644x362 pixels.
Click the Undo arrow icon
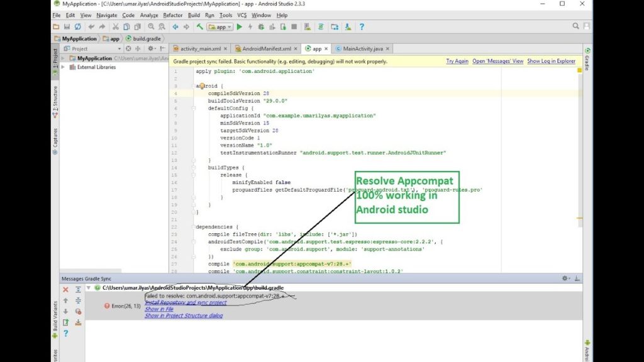pyautogui.click(x=91, y=26)
